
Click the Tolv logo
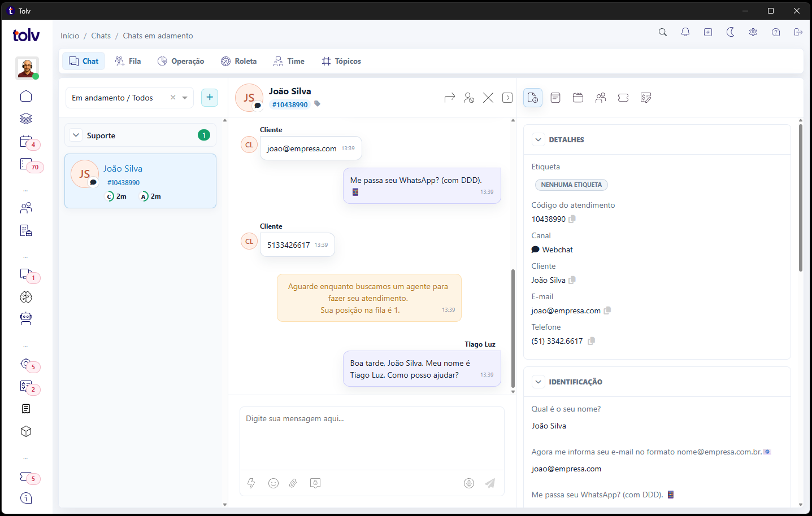(x=26, y=35)
